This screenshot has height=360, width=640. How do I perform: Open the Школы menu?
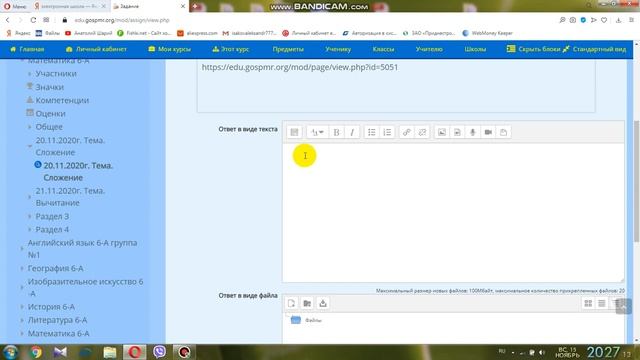click(x=475, y=49)
